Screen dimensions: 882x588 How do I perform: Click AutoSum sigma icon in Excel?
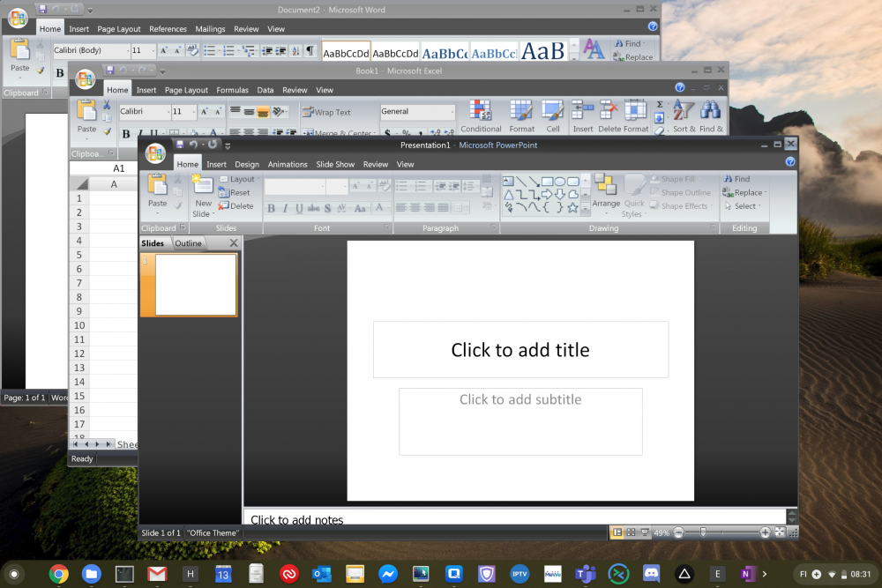(660, 105)
